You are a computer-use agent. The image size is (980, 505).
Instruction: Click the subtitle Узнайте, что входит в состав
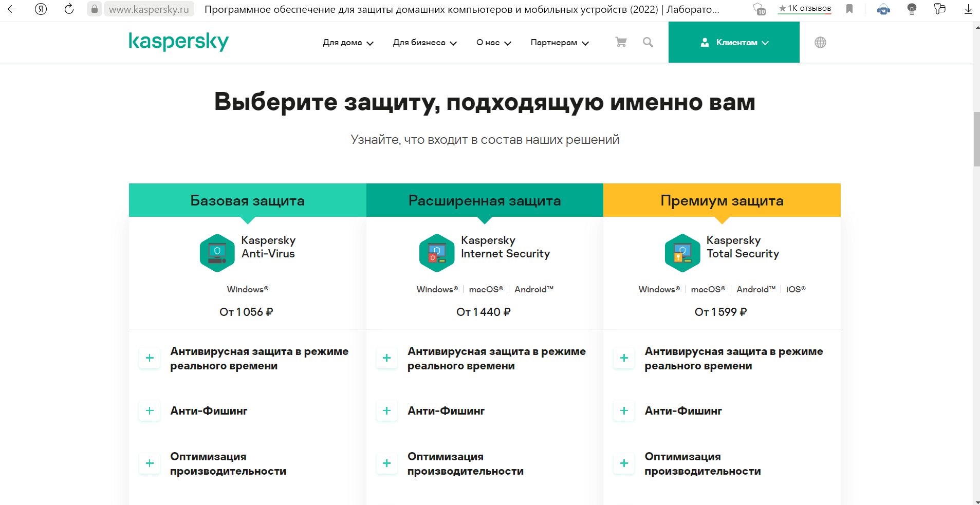[x=485, y=140]
